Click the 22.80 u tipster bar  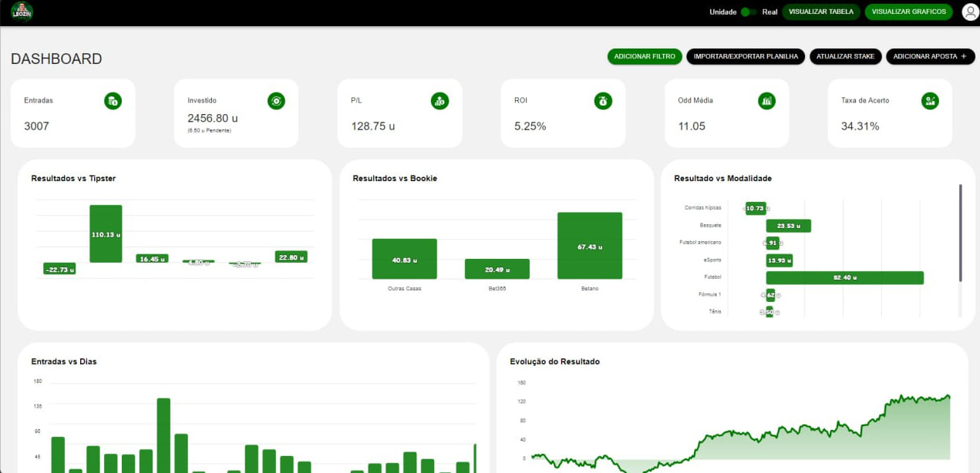tap(291, 257)
